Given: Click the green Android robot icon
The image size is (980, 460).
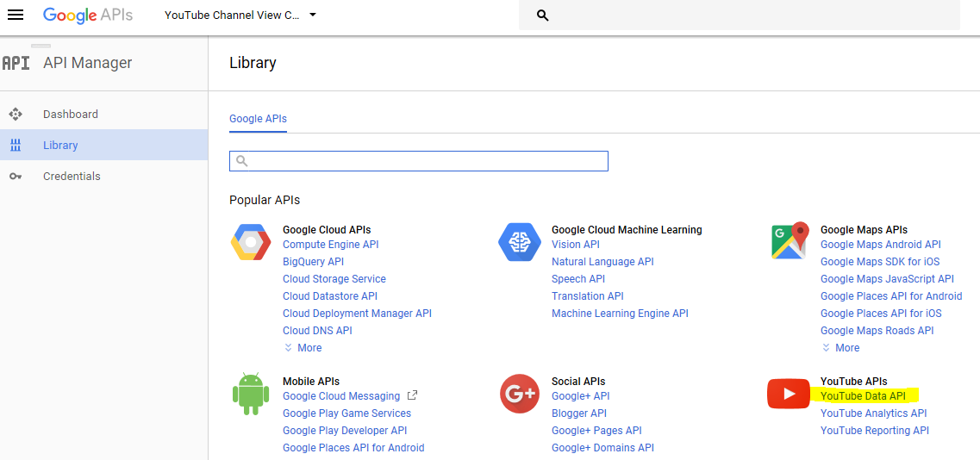Looking at the screenshot, I should (251, 394).
